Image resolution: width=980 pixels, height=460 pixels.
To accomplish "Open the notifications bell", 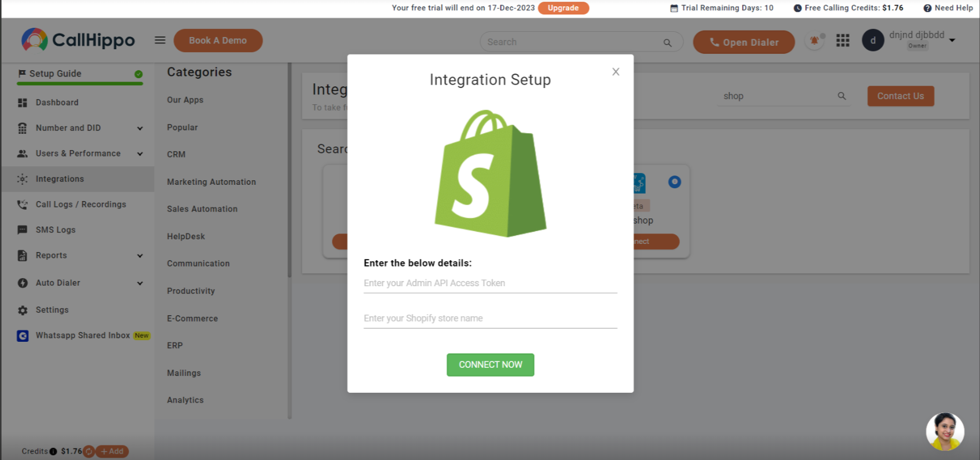I will coord(814,41).
